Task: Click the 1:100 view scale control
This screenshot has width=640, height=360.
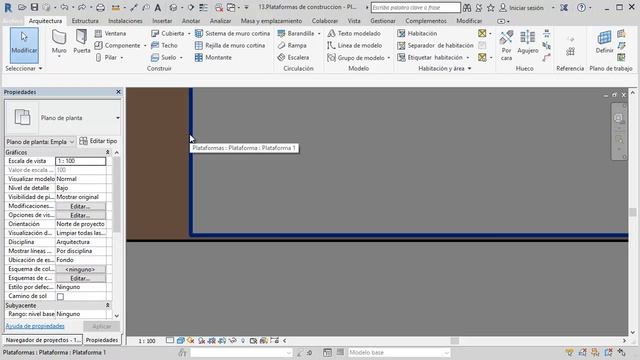Action: [x=147, y=341]
